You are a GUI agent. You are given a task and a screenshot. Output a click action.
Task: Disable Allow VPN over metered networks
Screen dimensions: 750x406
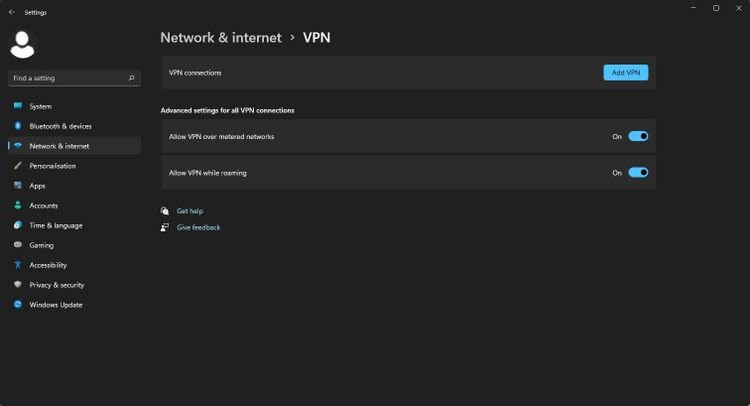pos(638,136)
